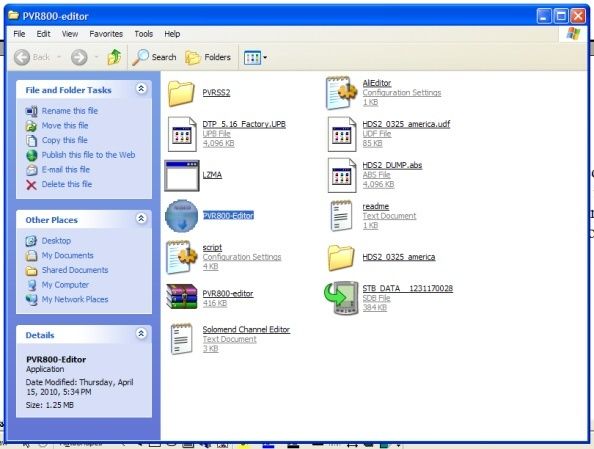Click the PVR800-editor 416 KB archive name
Screen dimensions: 594x449
228,293
